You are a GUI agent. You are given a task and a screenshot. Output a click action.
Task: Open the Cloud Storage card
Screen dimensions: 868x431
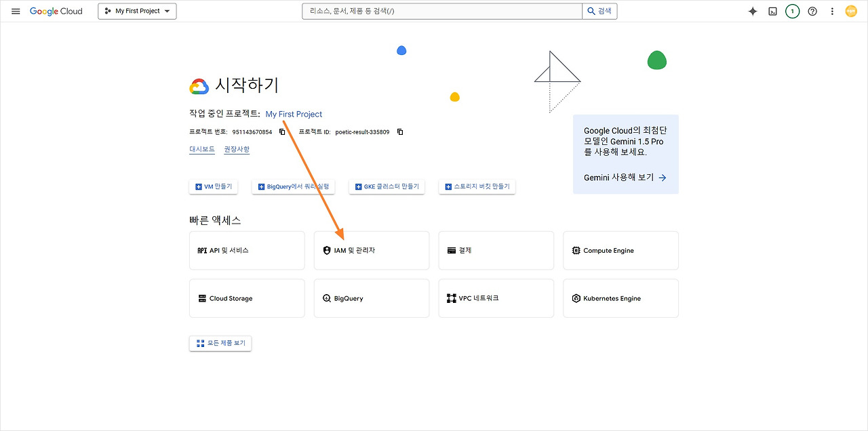tap(247, 298)
